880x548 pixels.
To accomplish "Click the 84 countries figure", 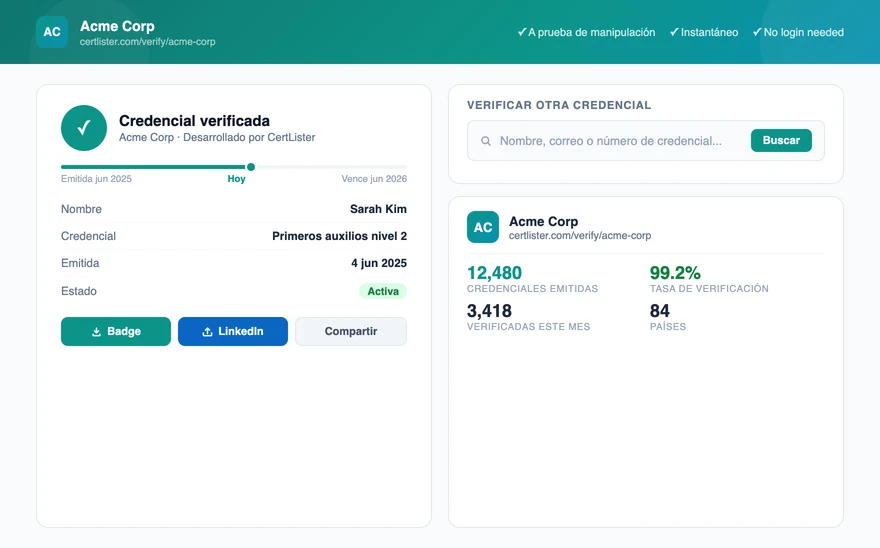I will pyautogui.click(x=659, y=310).
